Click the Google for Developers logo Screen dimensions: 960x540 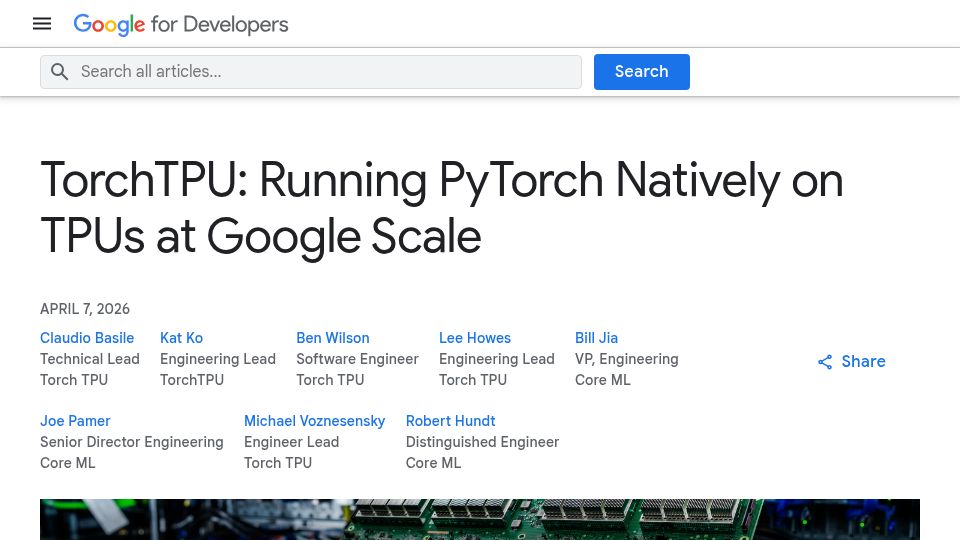click(181, 24)
